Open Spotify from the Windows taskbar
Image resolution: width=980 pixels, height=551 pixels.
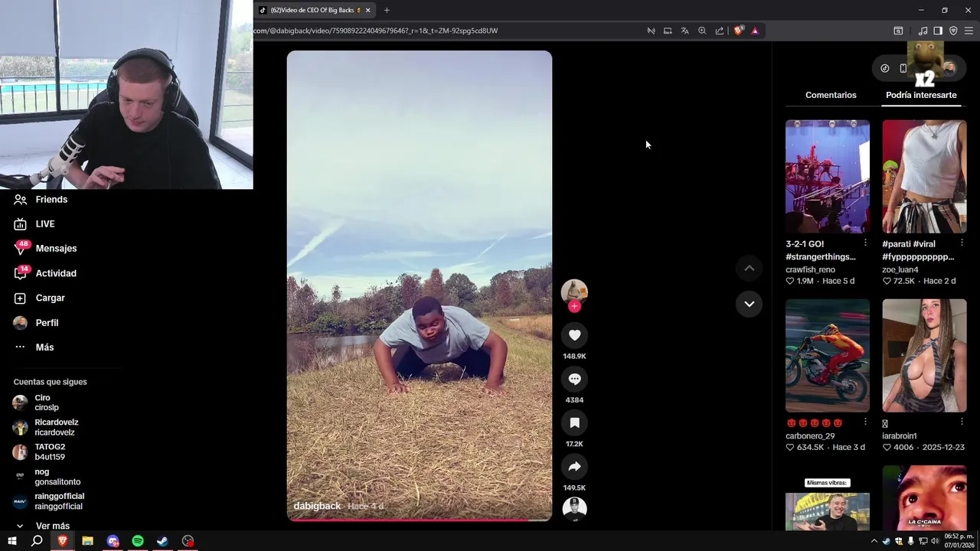click(x=138, y=541)
